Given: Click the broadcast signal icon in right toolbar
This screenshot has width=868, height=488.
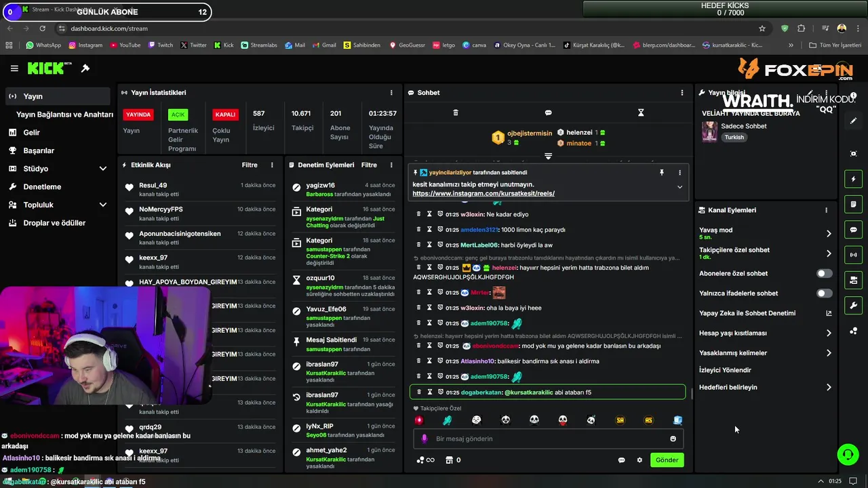Looking at the screenshot, I should tap(853, 255).
